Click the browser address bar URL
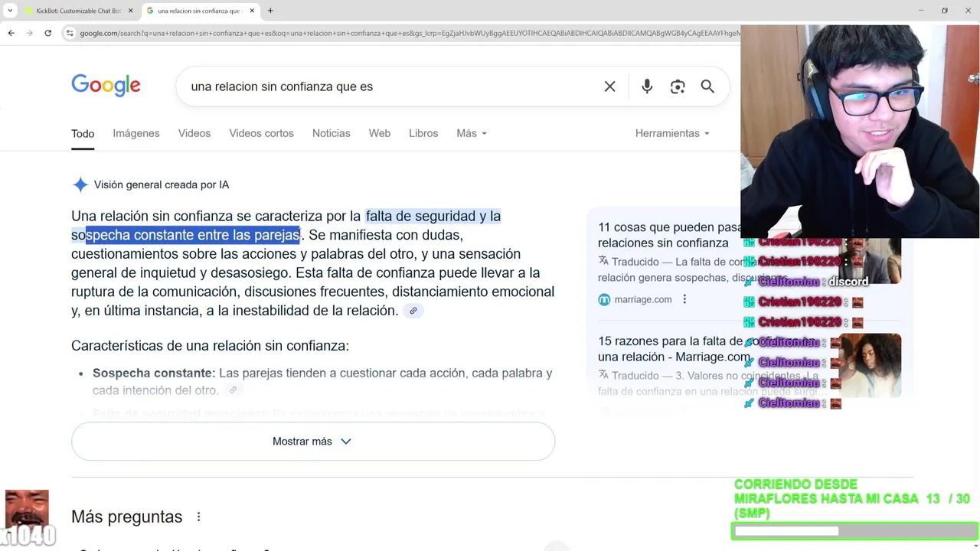Screen dimensions: 980x551 click(410, 33)
